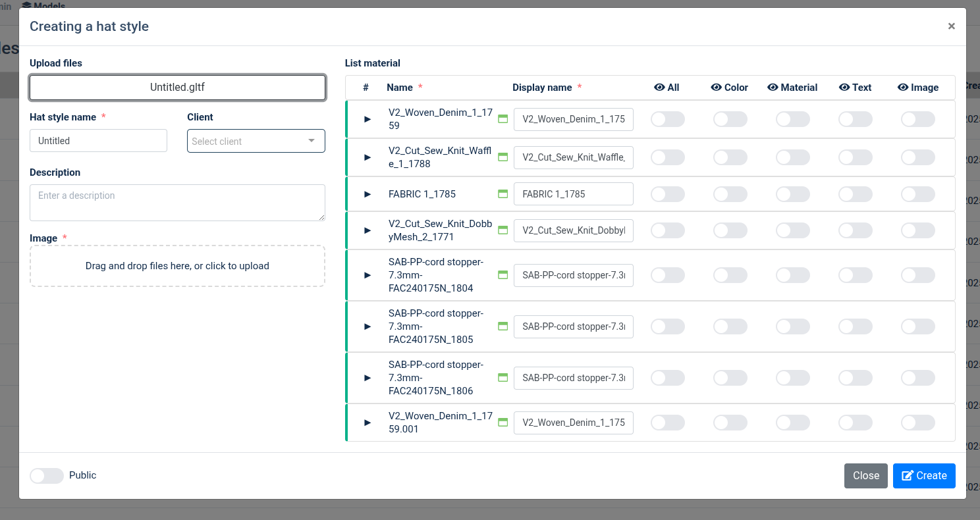Expand the V2_Woven_Denim_1_1759 material row

(368, 119)
